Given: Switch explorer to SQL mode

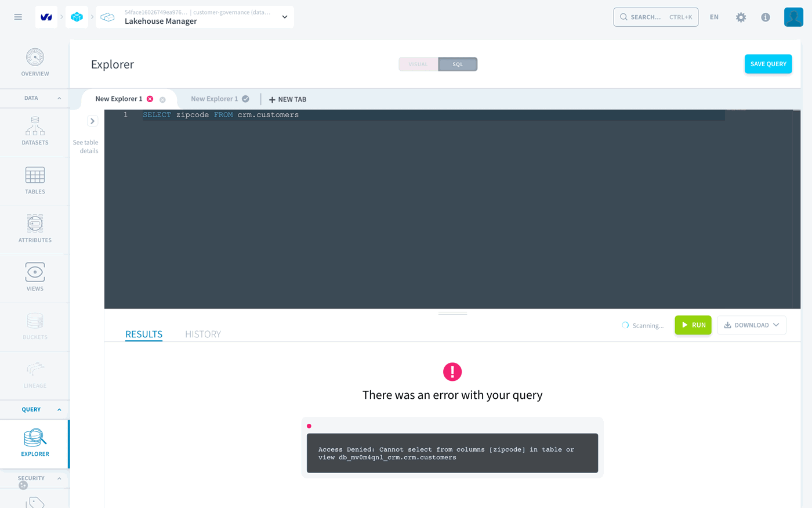Looking at the screenshot, I should point(458,64).
